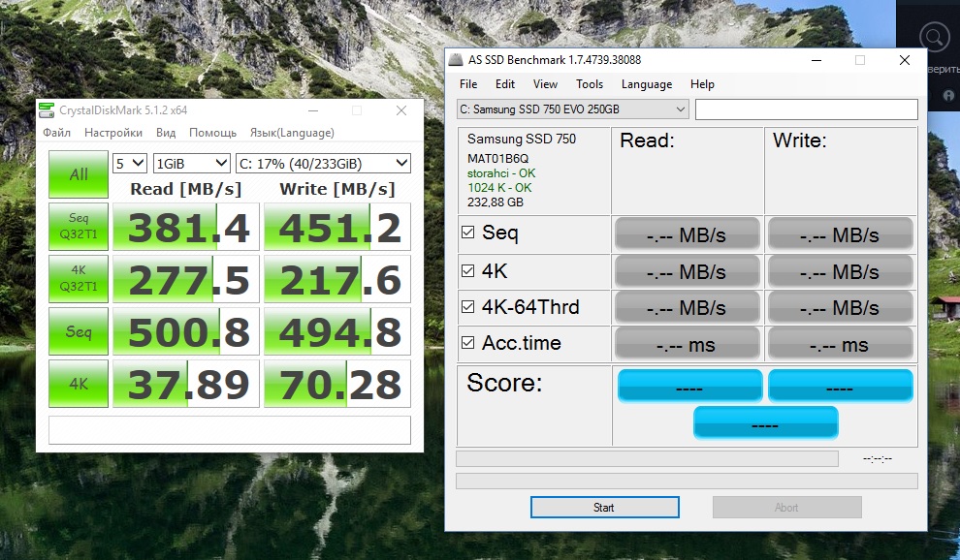
Task: Open the File menu in AS SSD Benchmark
Action: pyautogui.click(x=468, y=84)
